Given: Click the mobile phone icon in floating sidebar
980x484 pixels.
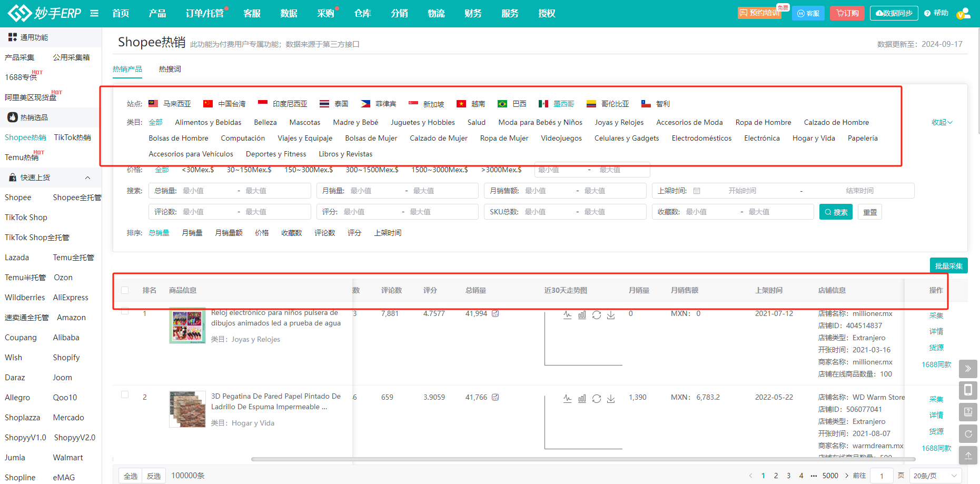Looking at the screenshot, I should click(968, 390).
